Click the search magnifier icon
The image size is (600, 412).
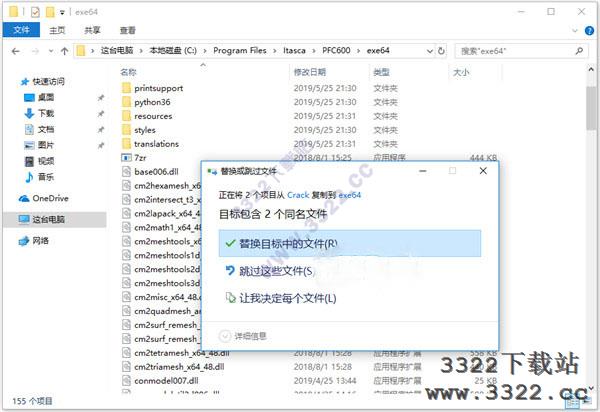click(579, 50)
